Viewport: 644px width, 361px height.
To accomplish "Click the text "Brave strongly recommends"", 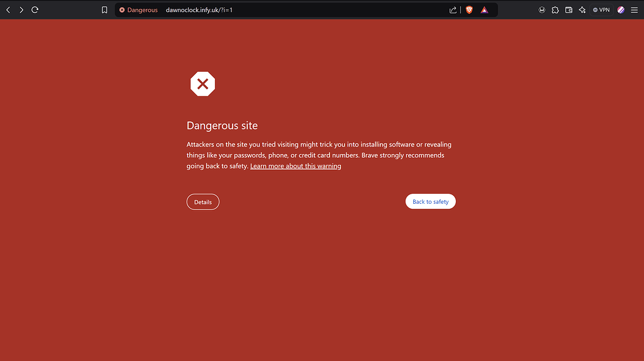I will tap(403, 155).
